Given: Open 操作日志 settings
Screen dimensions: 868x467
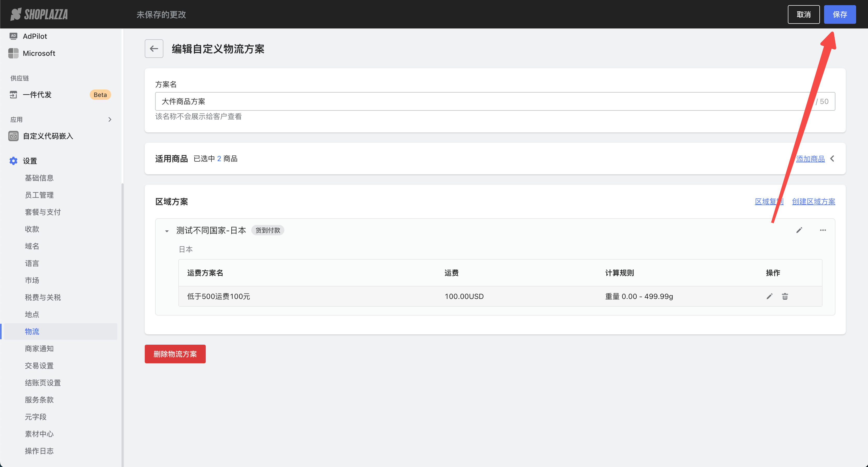Looking at the screenshot, I should 39,451.
